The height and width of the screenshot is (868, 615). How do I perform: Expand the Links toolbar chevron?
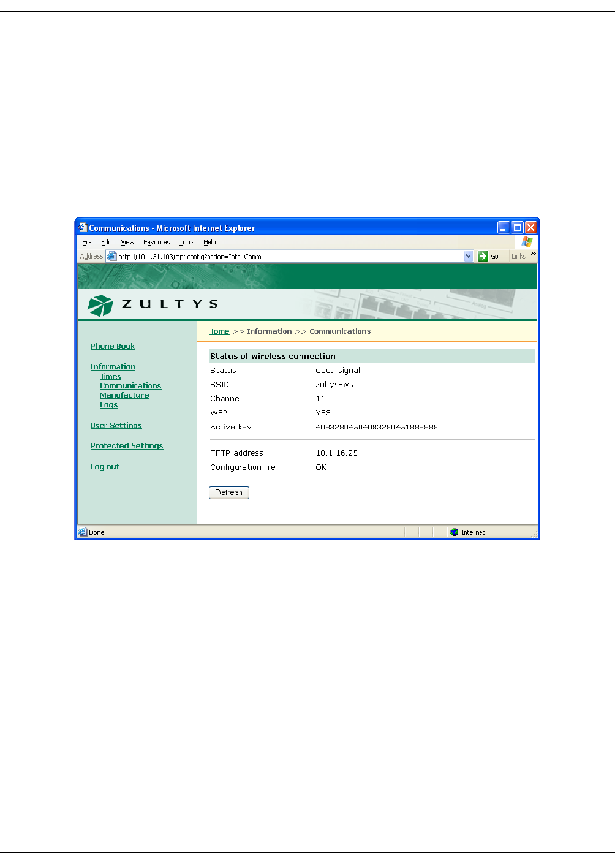point(534,254)
